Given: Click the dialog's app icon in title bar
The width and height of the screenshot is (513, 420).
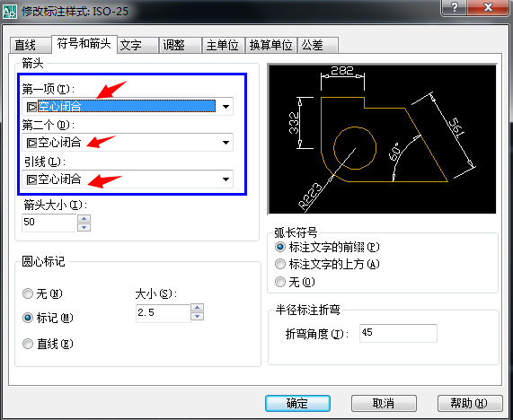Looking at the screenshot, I should pyautogui.click(x=10, y=11).
